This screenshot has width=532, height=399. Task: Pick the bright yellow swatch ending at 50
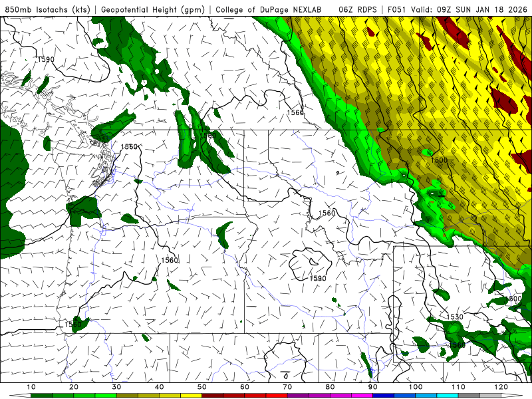pos(191,396)
